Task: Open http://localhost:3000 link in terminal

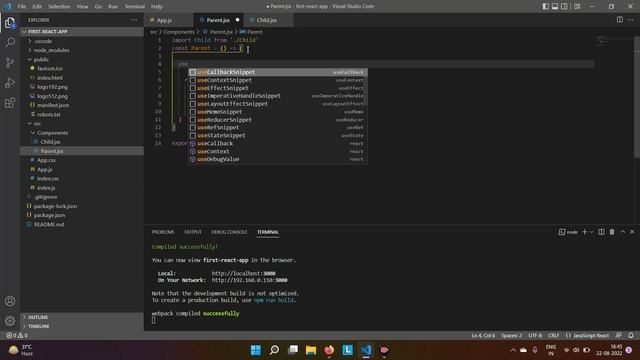Action: 243,273
